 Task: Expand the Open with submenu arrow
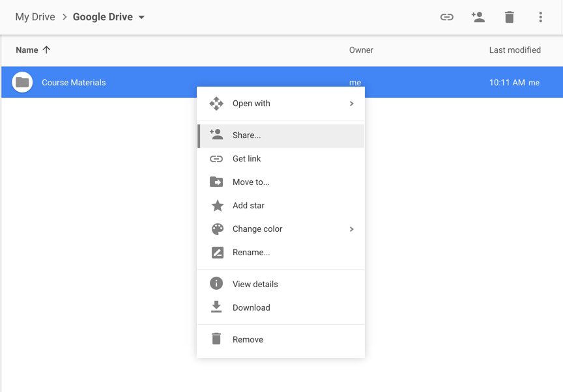tap(351, 104)
